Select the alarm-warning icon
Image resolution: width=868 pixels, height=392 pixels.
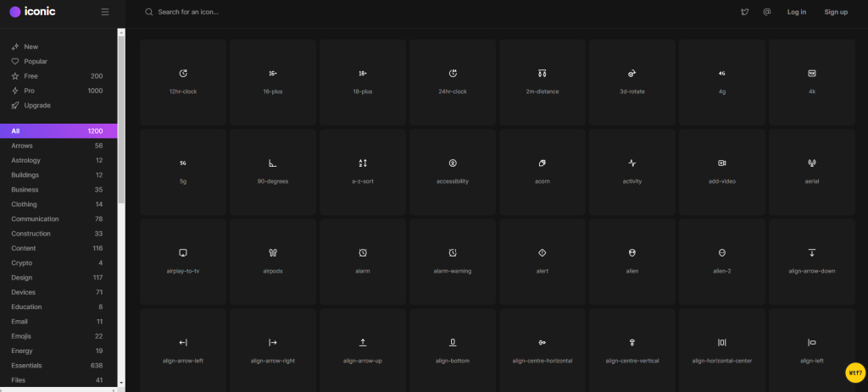point(453,262)
